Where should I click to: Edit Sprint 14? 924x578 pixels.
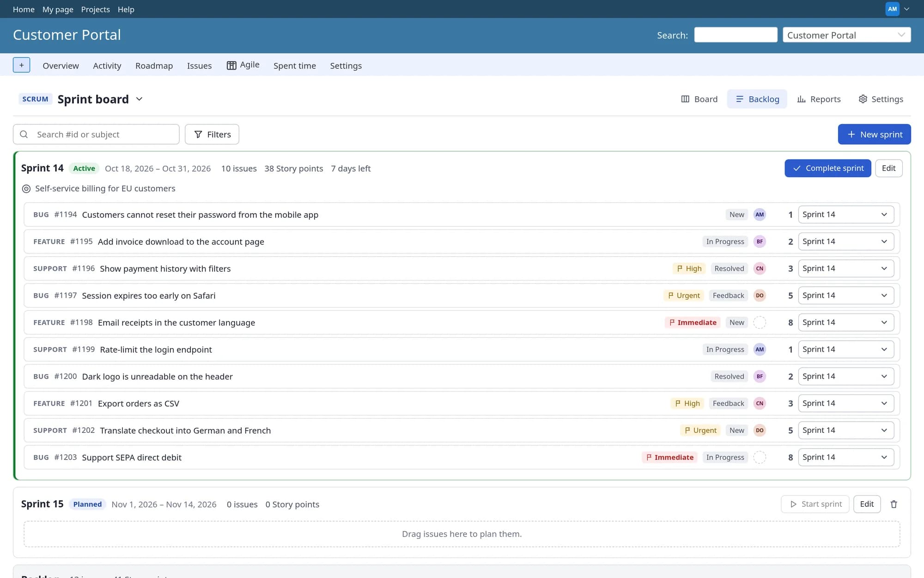pyautogui.click(x=888, y=168)
